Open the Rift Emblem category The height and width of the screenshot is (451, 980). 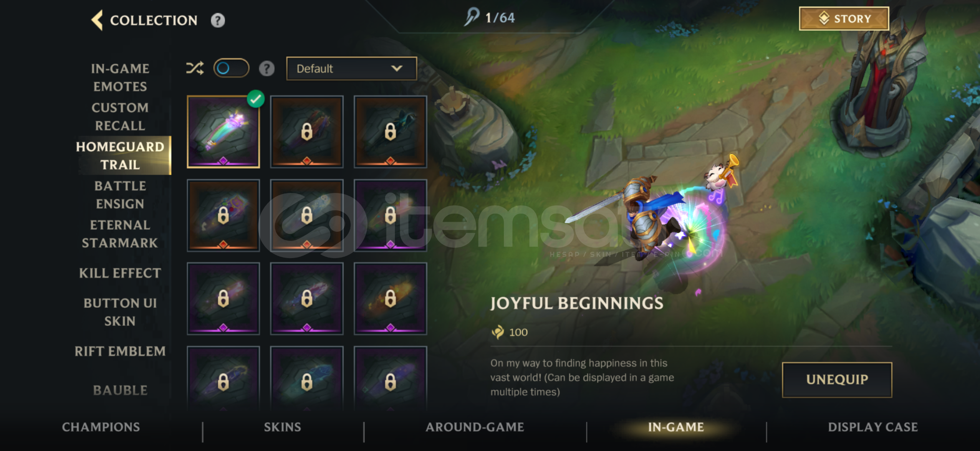pyautogui.click(x=120, y=351)
